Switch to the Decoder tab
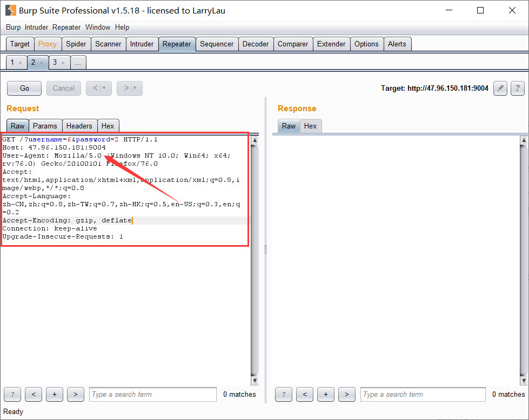Image resolution: width=529 pixels, height=420 pixels. pyautogui.click(x=256, y=44)
